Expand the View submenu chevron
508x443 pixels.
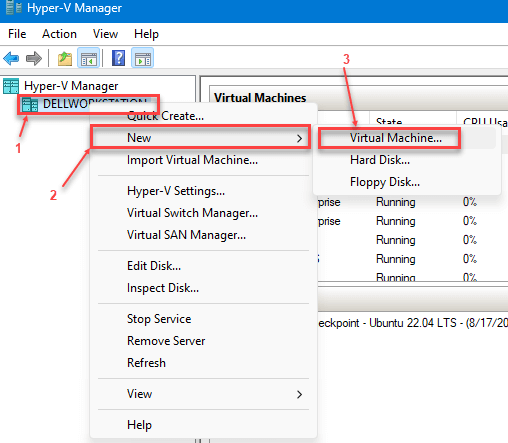tap(299, 394)
